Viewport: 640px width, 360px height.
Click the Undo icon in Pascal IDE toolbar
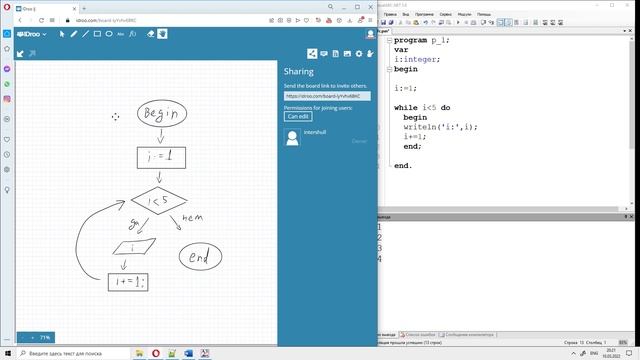[425, 22]
